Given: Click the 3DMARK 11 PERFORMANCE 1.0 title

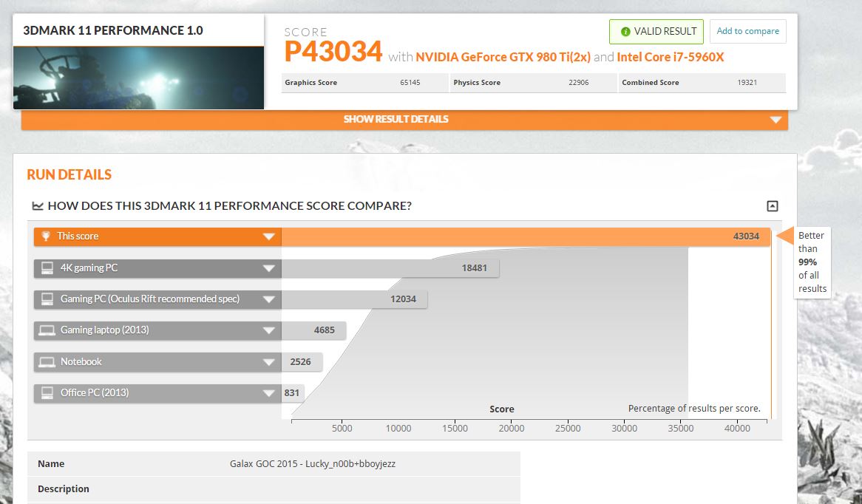Looking at the screenshot, I should (x=112, y=30).
